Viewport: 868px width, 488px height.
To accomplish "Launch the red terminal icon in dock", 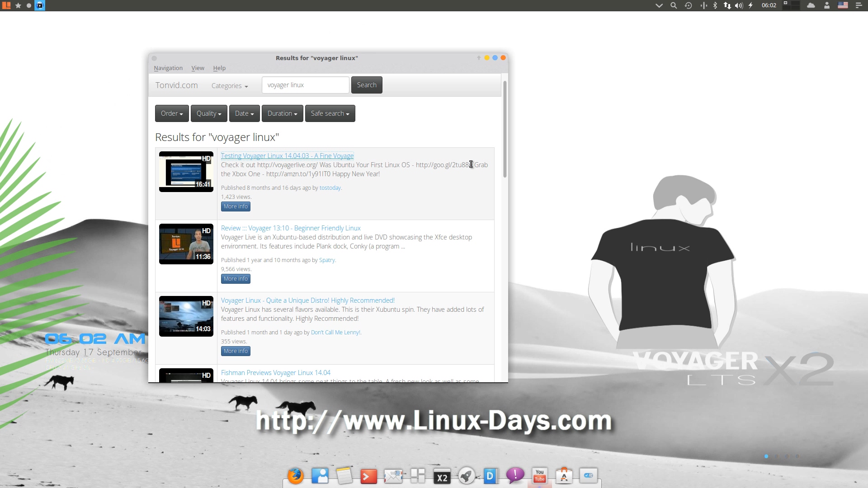I will 368,476.
